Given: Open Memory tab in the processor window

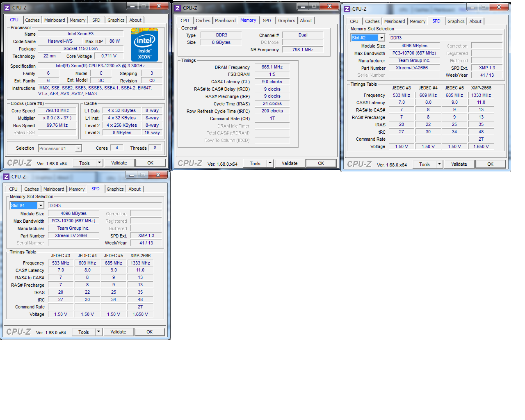Looking at the screenshot, I should 78,20.
